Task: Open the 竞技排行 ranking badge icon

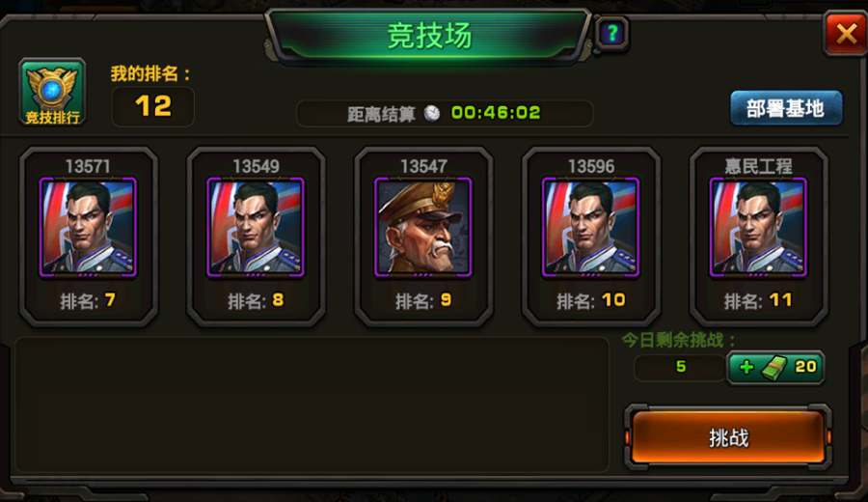Action: pos(53,93)
